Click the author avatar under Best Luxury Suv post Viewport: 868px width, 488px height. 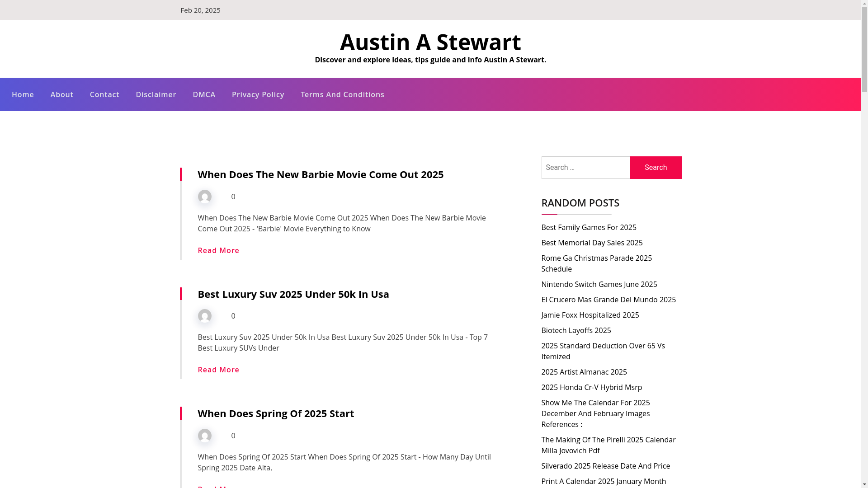coord(204,316)
